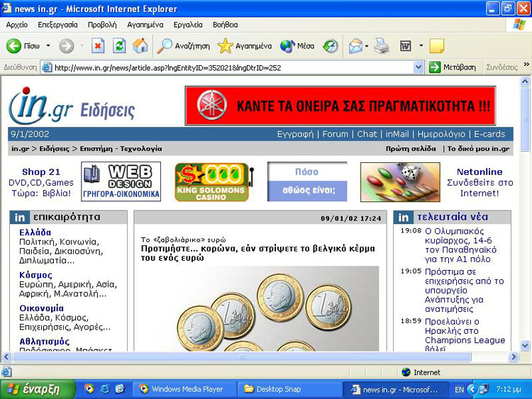The height and width of the screenshot is (399, 532).
Task: Click the Πρώτη σελίδα link
Action: pyautogui.click(x=411, y=149)
